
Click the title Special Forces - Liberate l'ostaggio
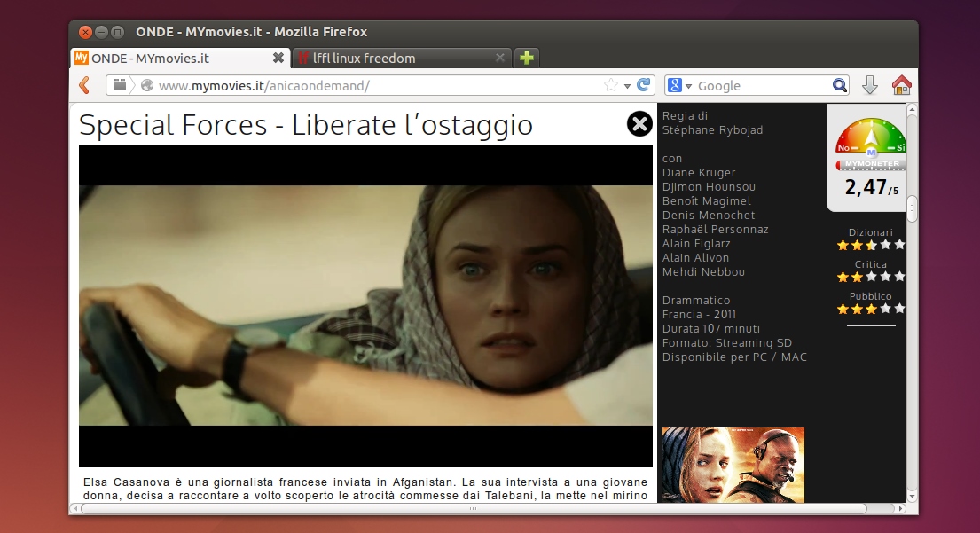pos(306,124)
